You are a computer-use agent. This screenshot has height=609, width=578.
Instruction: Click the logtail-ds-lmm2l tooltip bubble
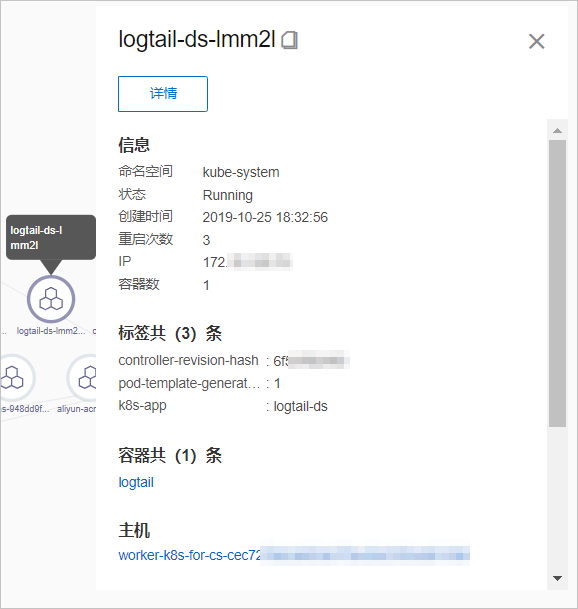coord(51,237)
